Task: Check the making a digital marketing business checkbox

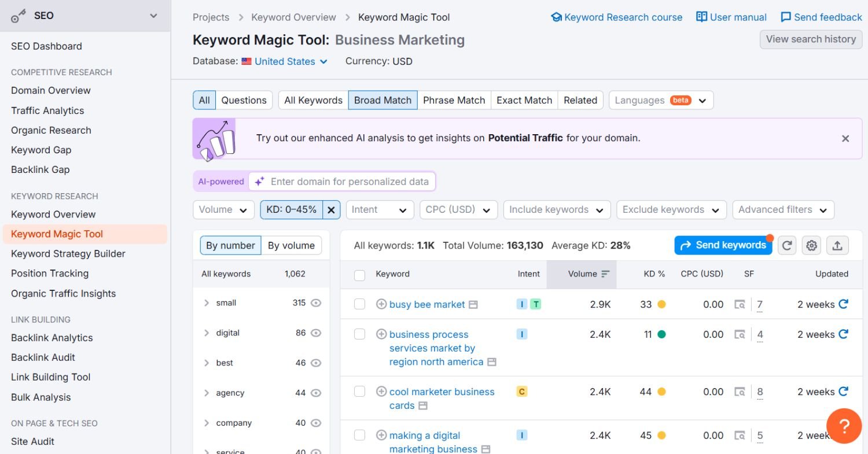Action: coord(359,435)
